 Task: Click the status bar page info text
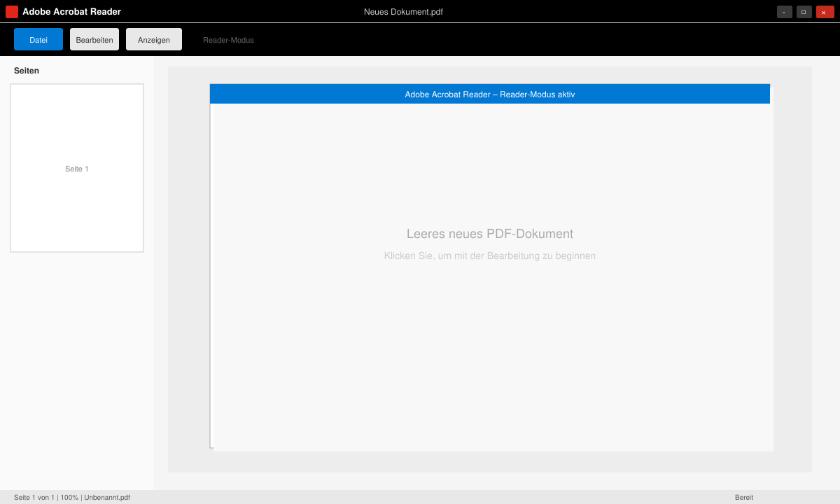click(72, 497)
